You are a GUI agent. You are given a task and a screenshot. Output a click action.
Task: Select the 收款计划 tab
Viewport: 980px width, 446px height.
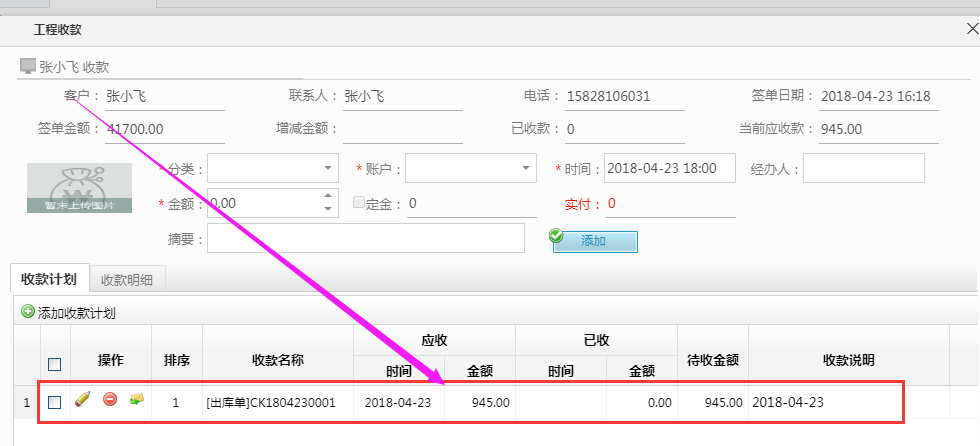point(49,279)
